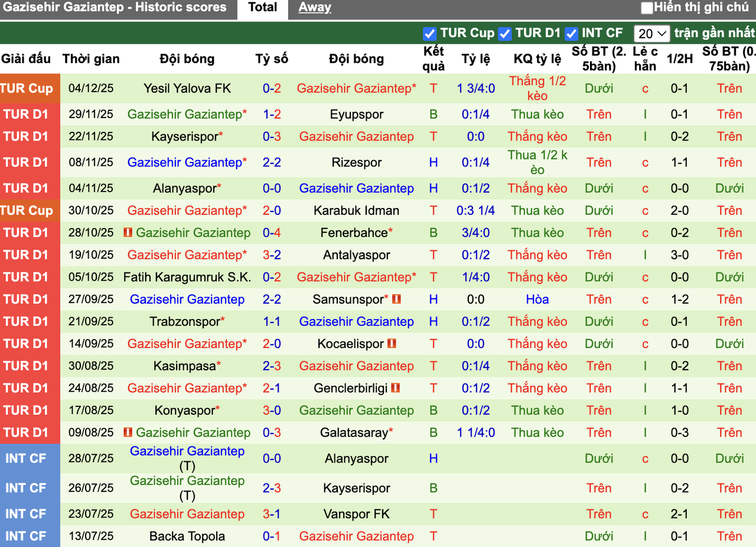The image size is (756, 547).
Task: Click the Thời gian column header
Action: [91, 59]
